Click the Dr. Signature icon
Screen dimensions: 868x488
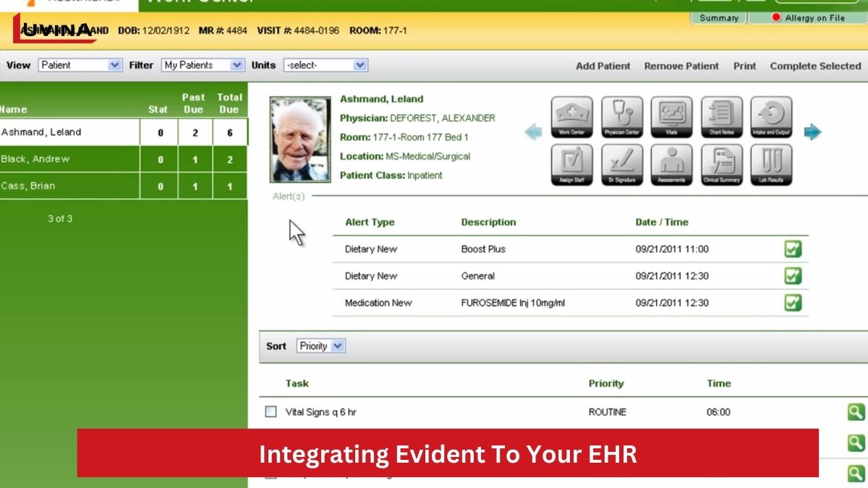pyautogui.click(x=621, y=164)
